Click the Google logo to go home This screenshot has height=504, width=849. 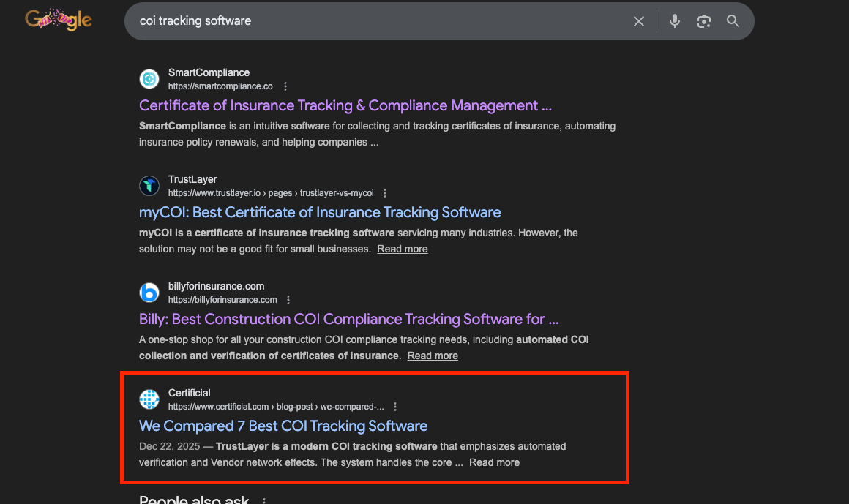(x=59, y=20)
